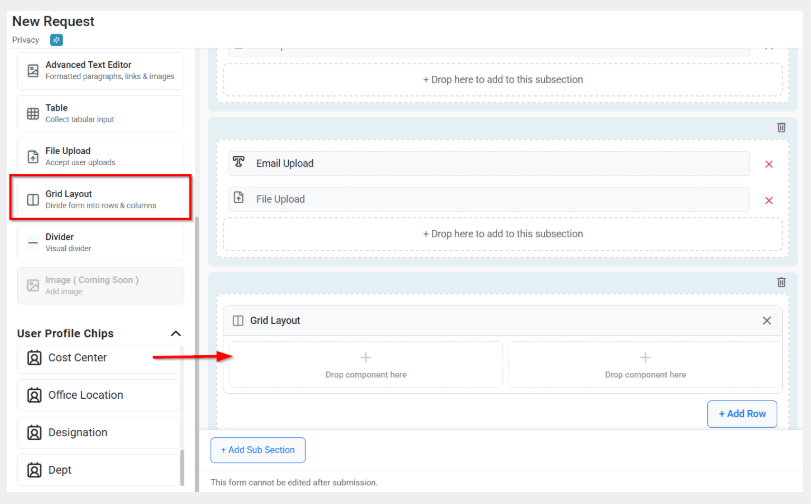Image resolution: width=811 pixels, height=504 pixels.
Task: Select the Advanced Text Editor component
Action: (100, 71)
